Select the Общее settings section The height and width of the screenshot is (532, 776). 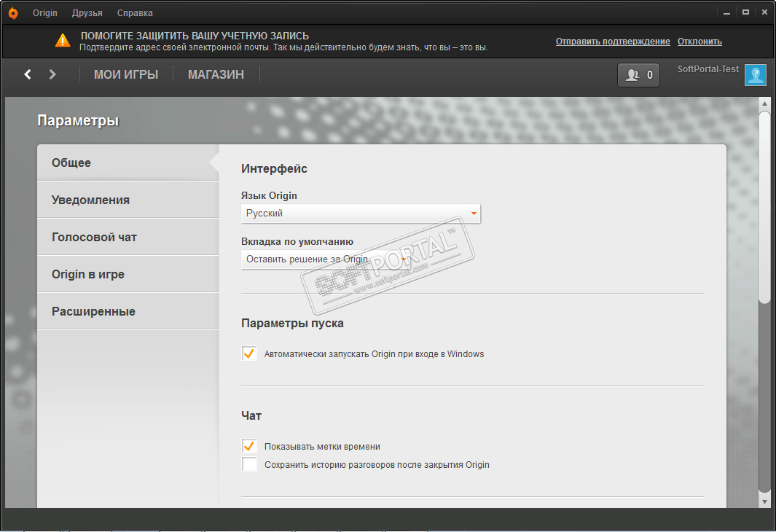(x=128, y=163)
